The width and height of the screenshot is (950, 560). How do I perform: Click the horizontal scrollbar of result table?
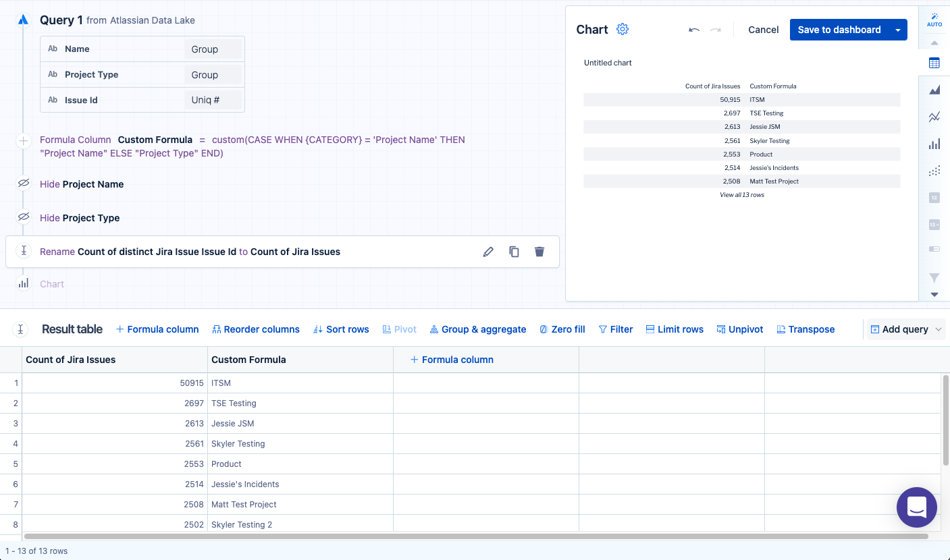point(476,536)
